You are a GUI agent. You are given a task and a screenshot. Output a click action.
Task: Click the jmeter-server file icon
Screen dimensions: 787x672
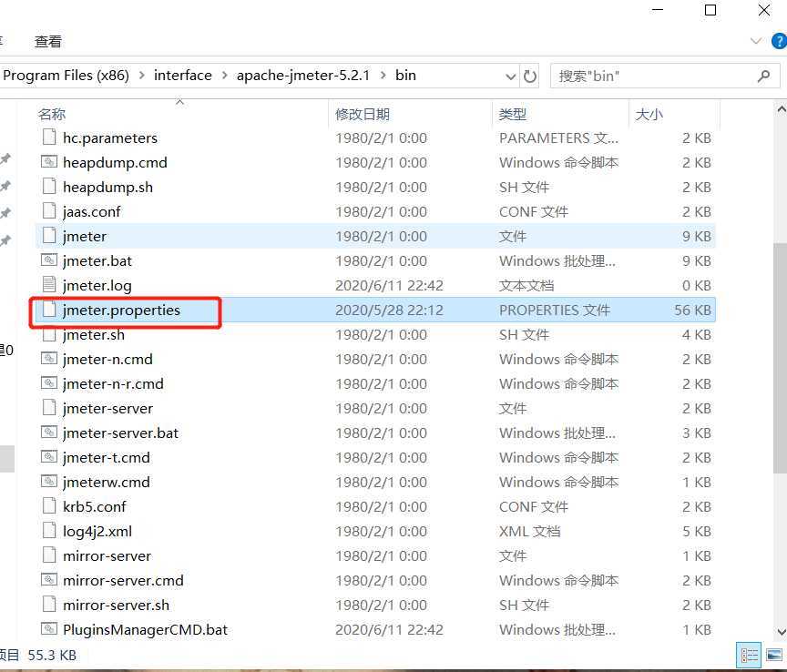[x=49, y=408]
